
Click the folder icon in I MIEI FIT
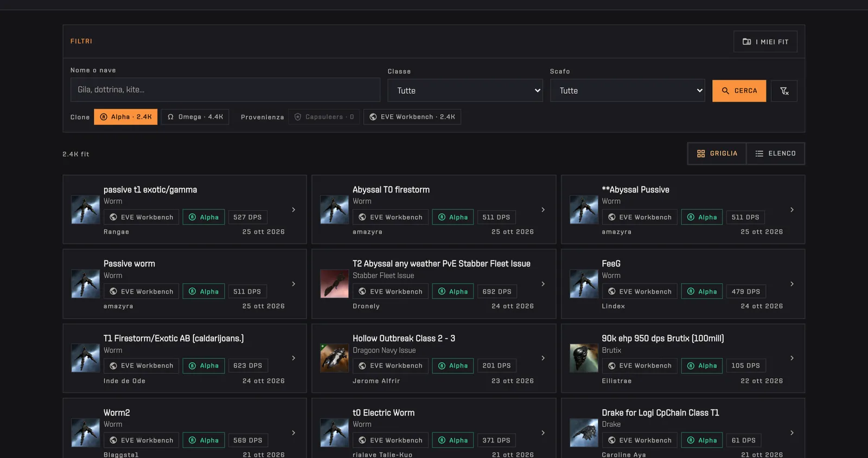(746, 42)
